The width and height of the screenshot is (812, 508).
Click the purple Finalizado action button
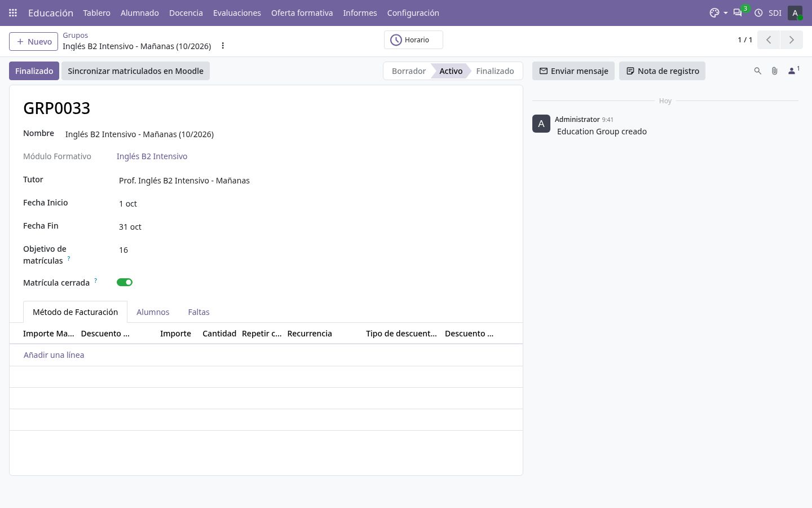(x=34, y=71)
